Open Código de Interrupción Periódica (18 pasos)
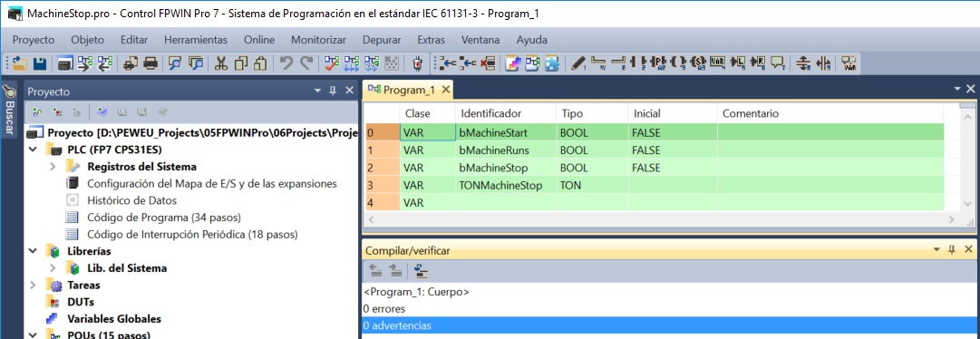 coord(192,235)
